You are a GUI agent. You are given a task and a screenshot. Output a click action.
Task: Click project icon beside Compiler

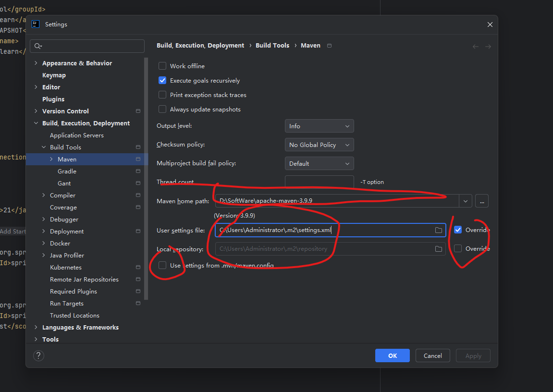pos(138,195)
